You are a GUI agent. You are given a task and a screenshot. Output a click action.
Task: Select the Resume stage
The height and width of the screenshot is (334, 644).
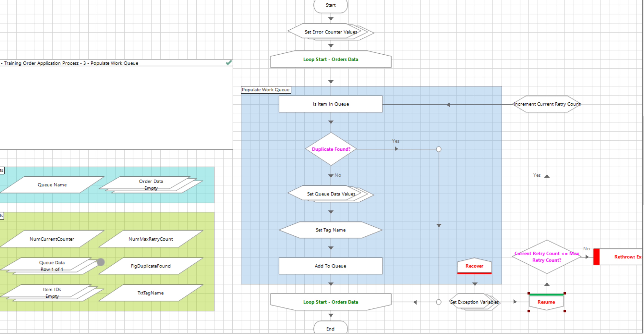[546, 302]
